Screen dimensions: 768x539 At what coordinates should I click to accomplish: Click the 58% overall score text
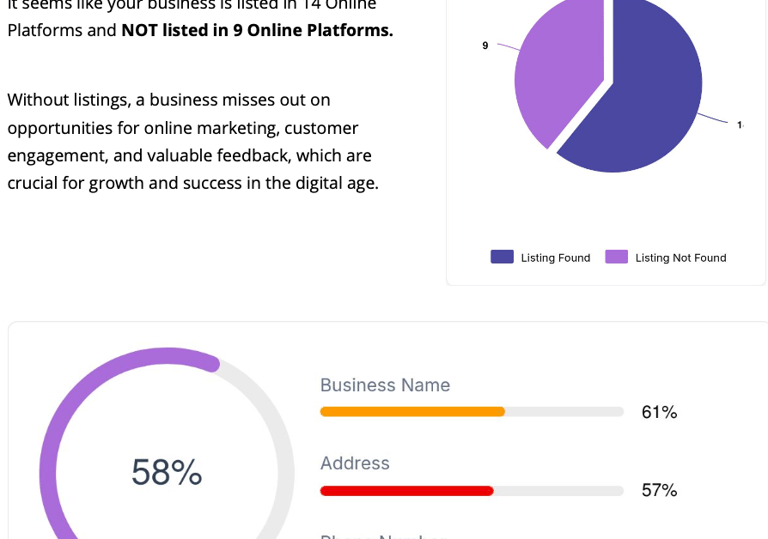167,472
